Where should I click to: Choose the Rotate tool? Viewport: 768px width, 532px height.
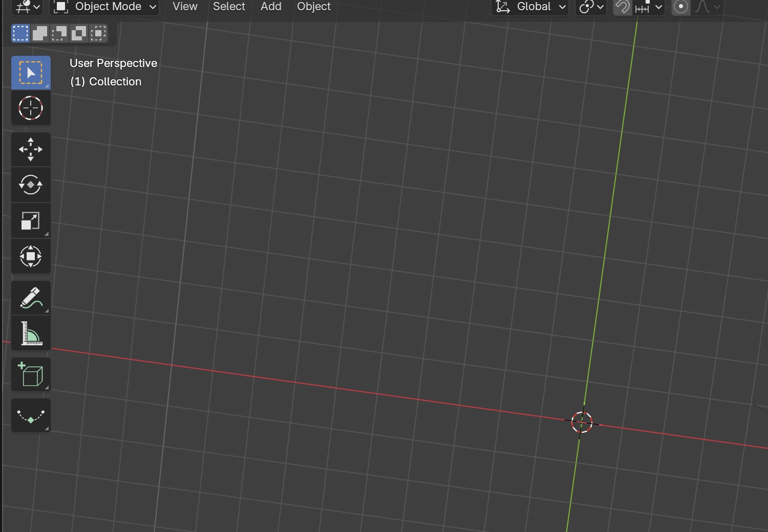pos(31,185)
